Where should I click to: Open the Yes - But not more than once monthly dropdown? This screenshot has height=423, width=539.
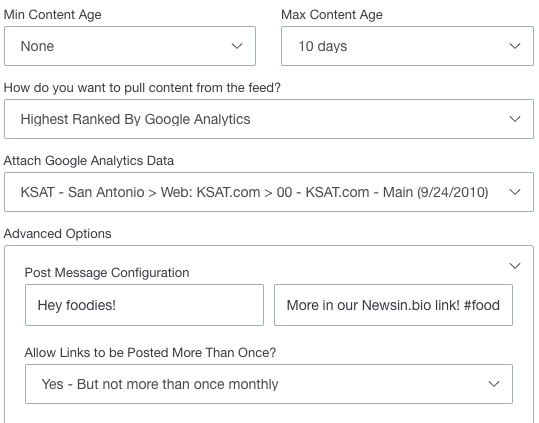click(269, 384)
